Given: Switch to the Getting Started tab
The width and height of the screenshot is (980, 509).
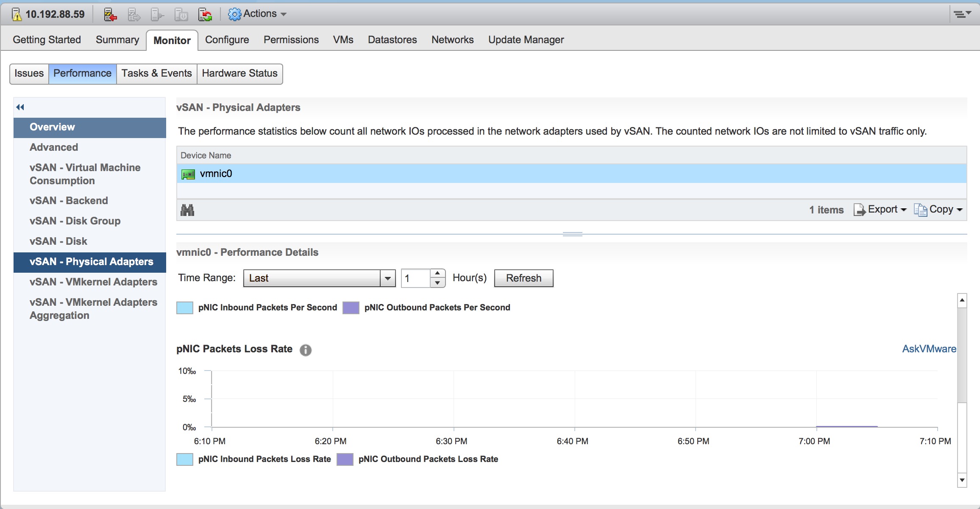Looking at the screenshot, I should 47,40.
